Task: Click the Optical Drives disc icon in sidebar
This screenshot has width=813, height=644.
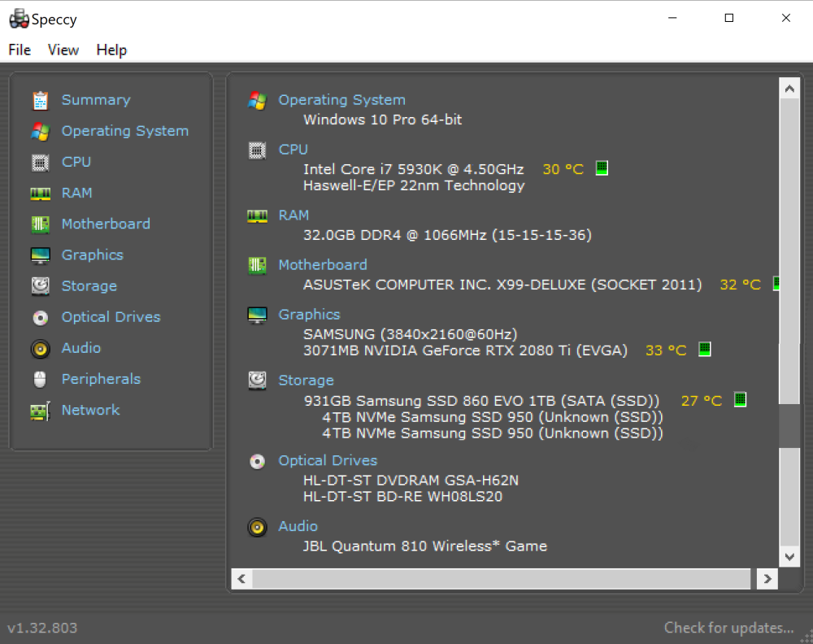Action: click(x=40, y=317)
